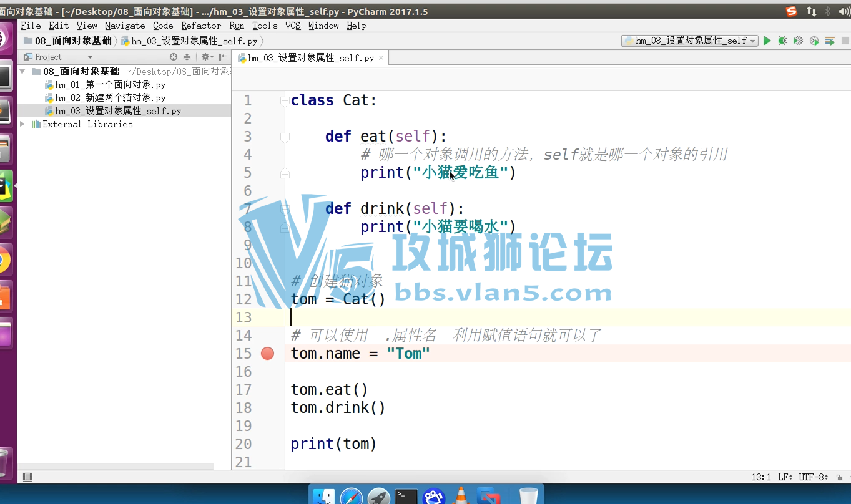Open hm_02_新建两个猫对象.py file in tree
This screenshot has height=504, width=851.
point(110,98)
